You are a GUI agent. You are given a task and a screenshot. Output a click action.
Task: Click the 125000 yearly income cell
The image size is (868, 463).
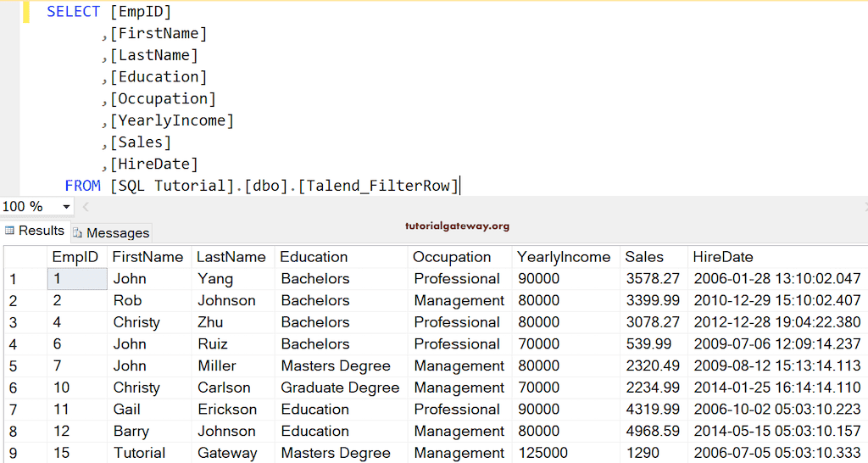566,453
